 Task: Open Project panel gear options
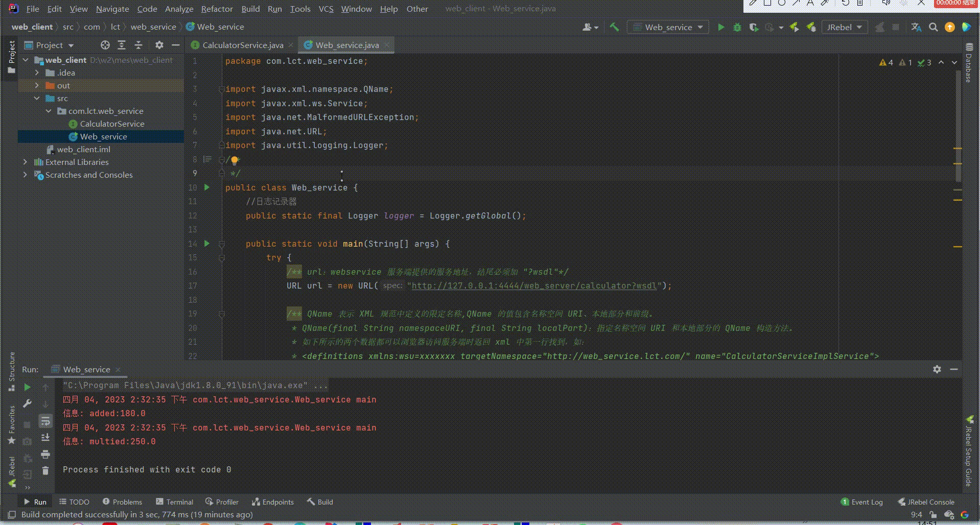pyautogui.click(x=159, y=45)
